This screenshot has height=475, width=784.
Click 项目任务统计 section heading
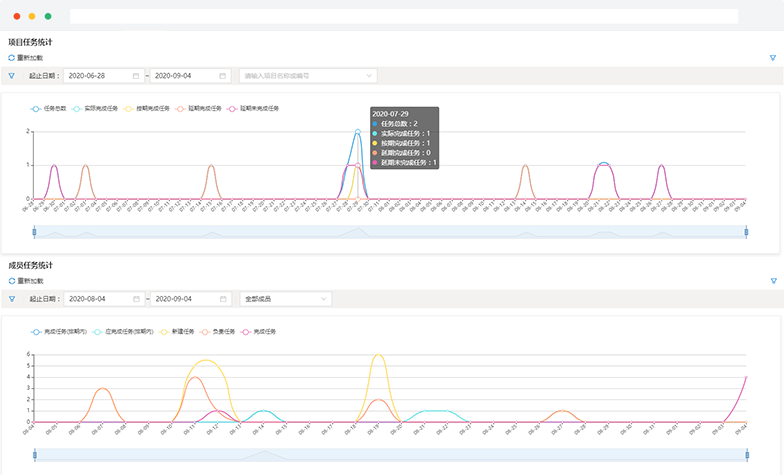30,42
